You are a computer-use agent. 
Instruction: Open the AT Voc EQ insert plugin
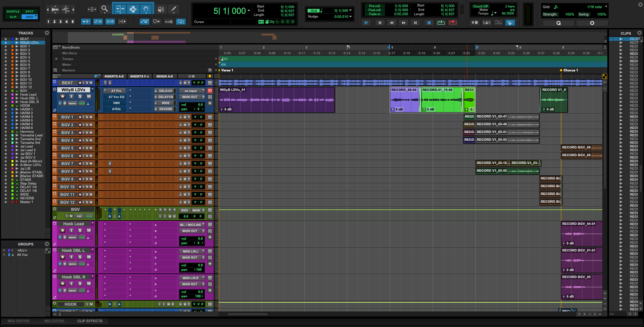coord(116,97)
